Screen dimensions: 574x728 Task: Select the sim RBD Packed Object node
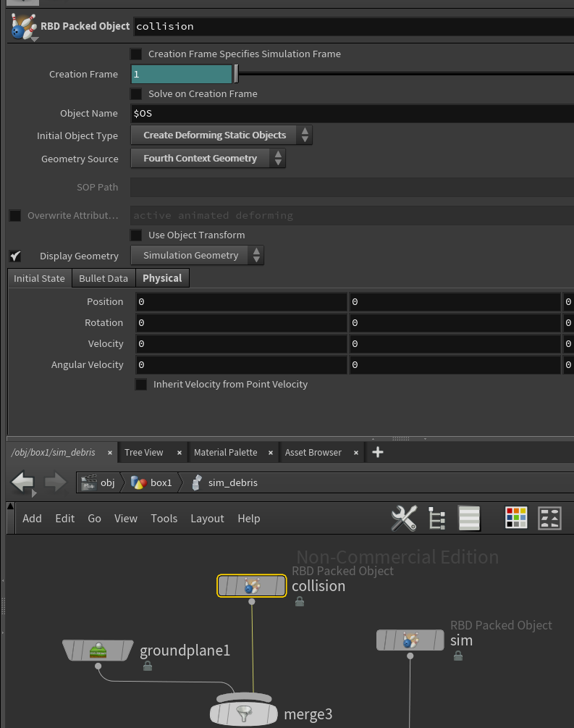pos(410,640)
